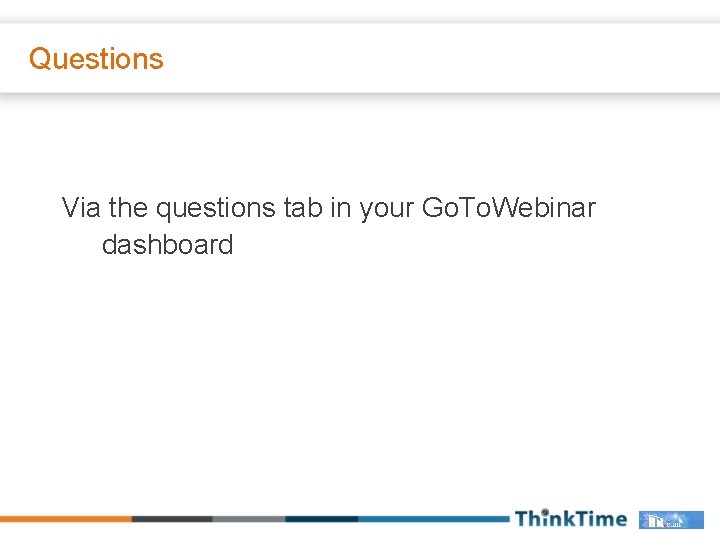The height and width of the screenshot is (540, 720).
Task: Click the dark gray segment of the footer bar
Action: click(x=172, y=519)
